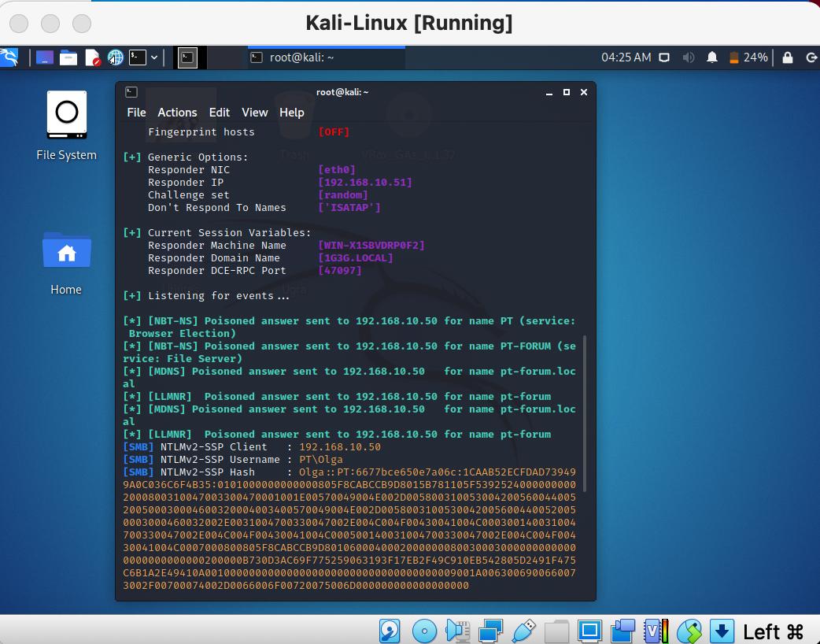Screen dimensions: 820x644
Task: Close the root@kali terminal window
Action: (x=584, y=92)
